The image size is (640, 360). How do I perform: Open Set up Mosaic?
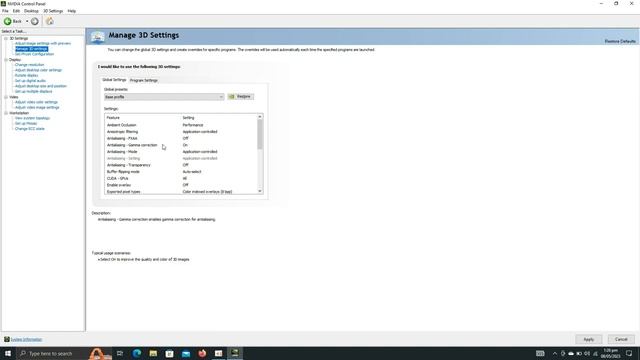pyautogui.click(x=26, y=124)
